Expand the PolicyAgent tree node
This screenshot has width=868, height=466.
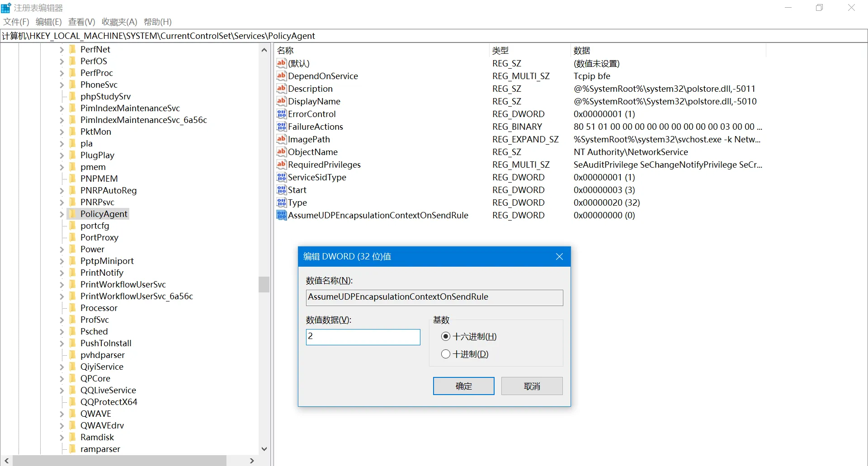(x=62, y=214)
